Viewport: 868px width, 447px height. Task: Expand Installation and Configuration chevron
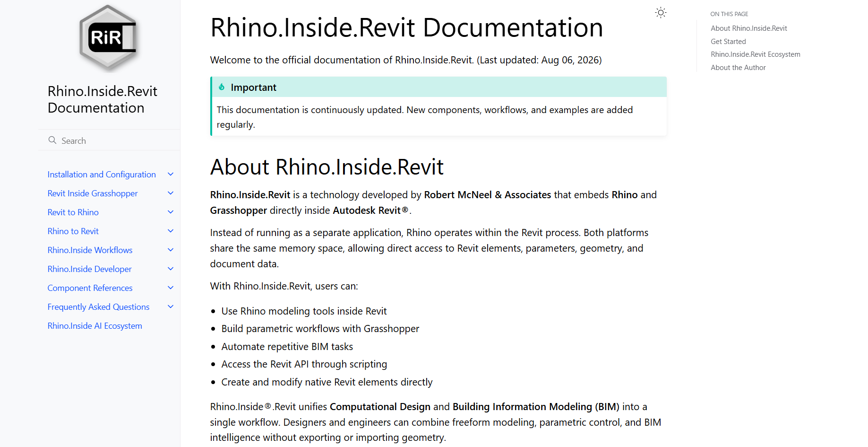pyautogui.click(x=171, y=175)
